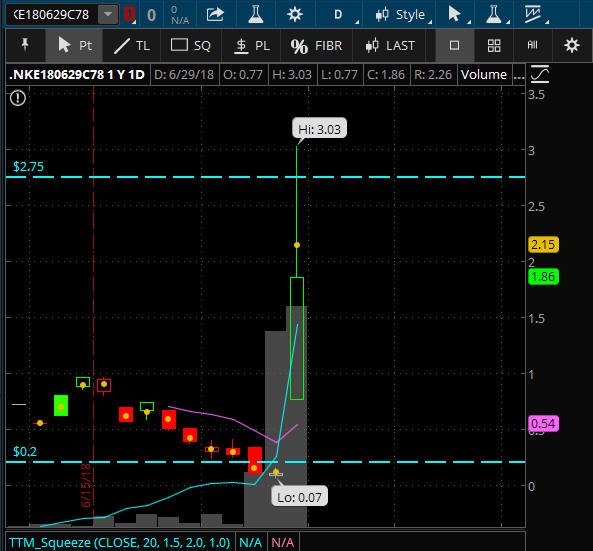Select the pin drawing icon
Viewport: 593px width, 551px height.
click(25, 45)
